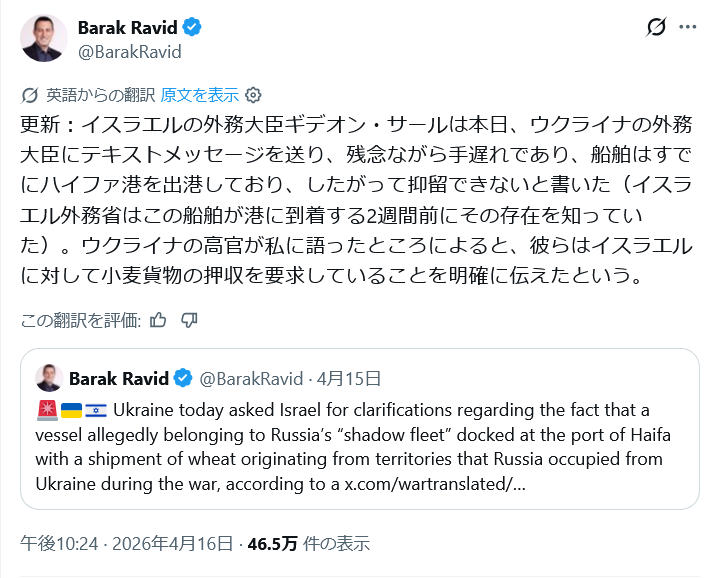
Task: Open the @BarakRavid handle under the header name
Action: click(129, 52)
